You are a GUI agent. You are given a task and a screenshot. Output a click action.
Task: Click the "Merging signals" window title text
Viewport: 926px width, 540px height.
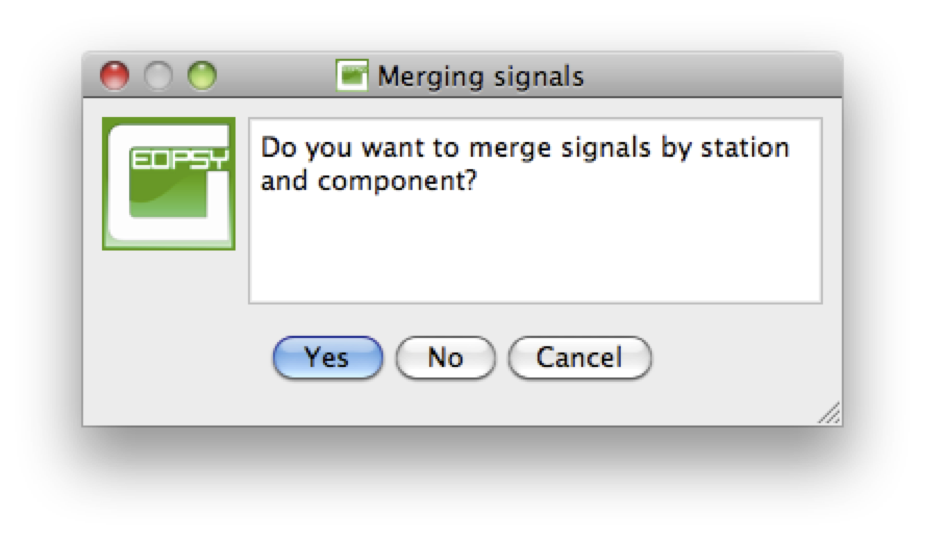click(480, 77)
